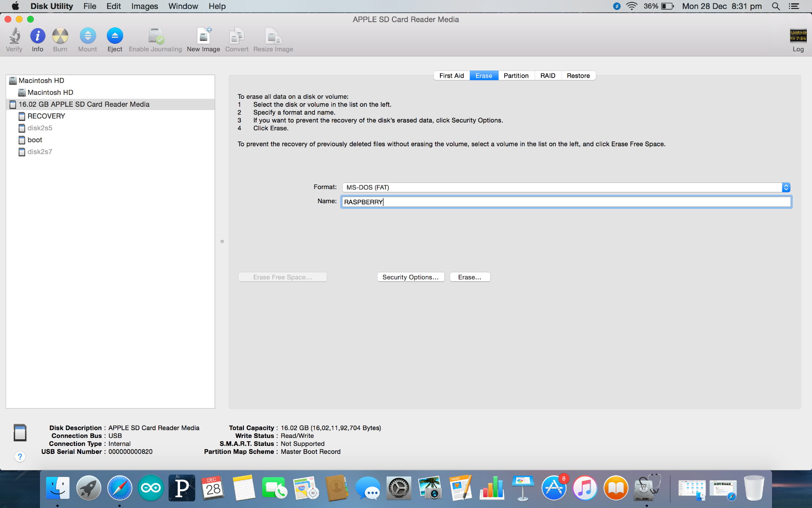Click the Verify toolbar icon

(x=14, y=40)
